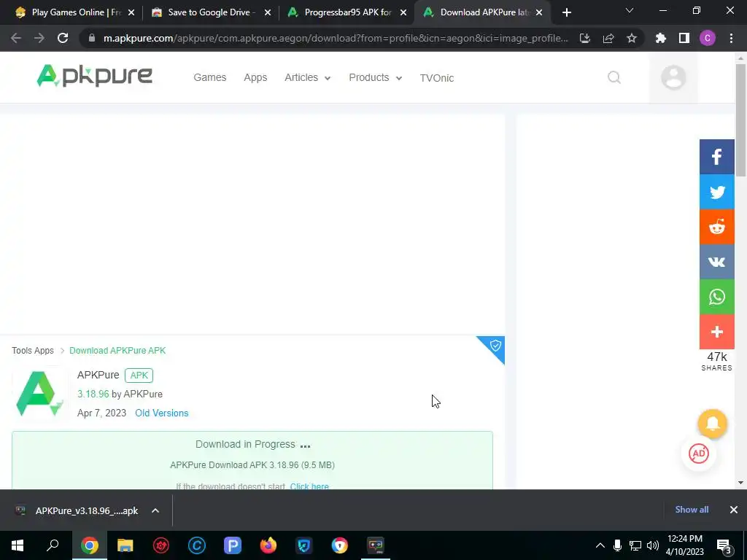Click scrollbar down arrow
747x560 pixels.
click(740, 483)
